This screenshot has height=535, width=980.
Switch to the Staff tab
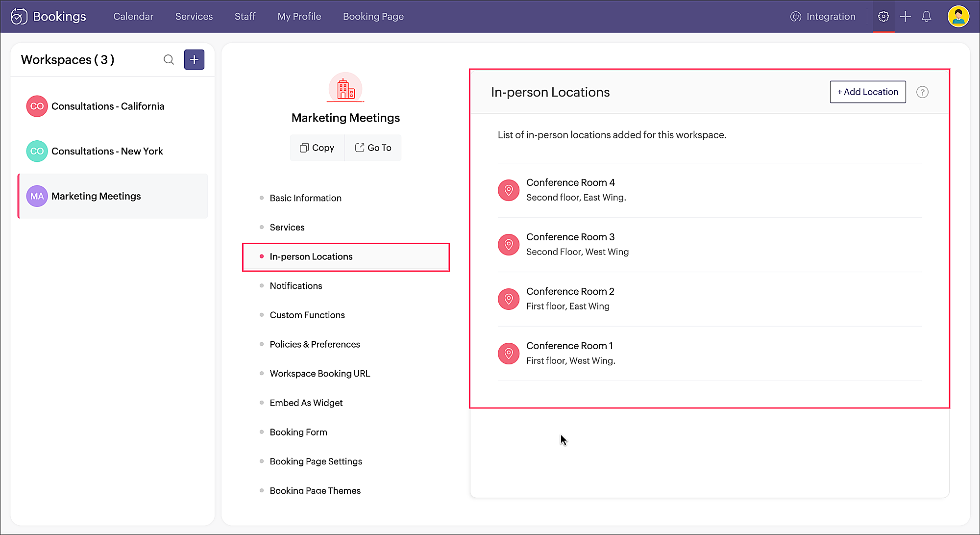(x=245, y=17)
